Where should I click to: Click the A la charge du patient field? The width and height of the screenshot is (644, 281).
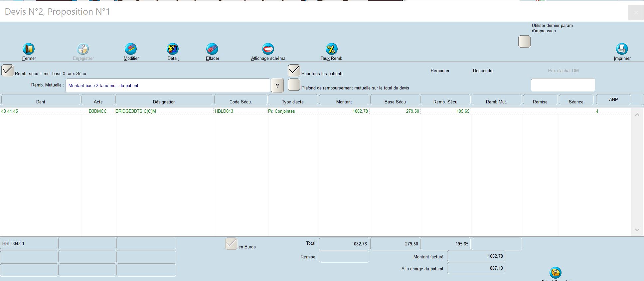click(476, 268)
